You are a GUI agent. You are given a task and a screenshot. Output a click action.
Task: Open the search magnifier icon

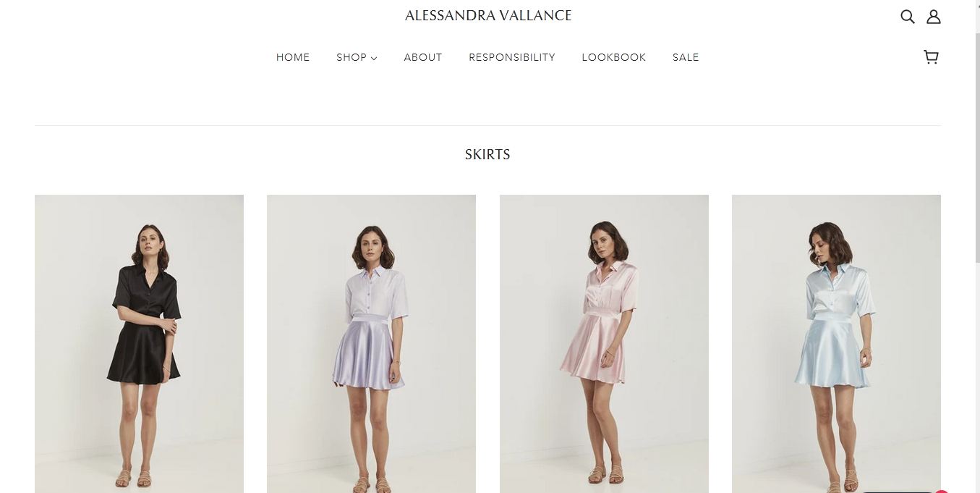[x=907, y=16]
